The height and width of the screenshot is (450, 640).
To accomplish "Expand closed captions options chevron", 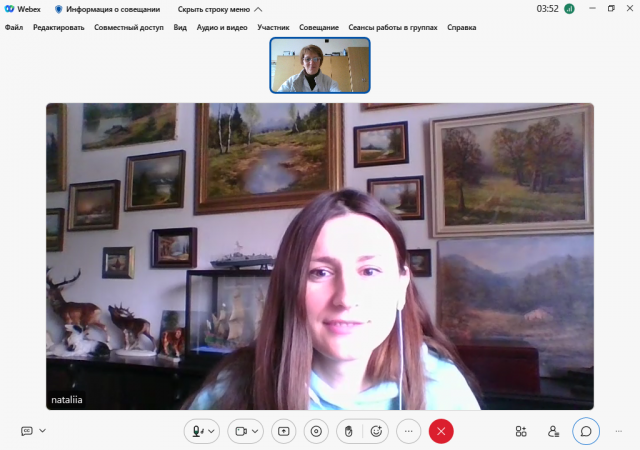I will click(x=42, y=430).
